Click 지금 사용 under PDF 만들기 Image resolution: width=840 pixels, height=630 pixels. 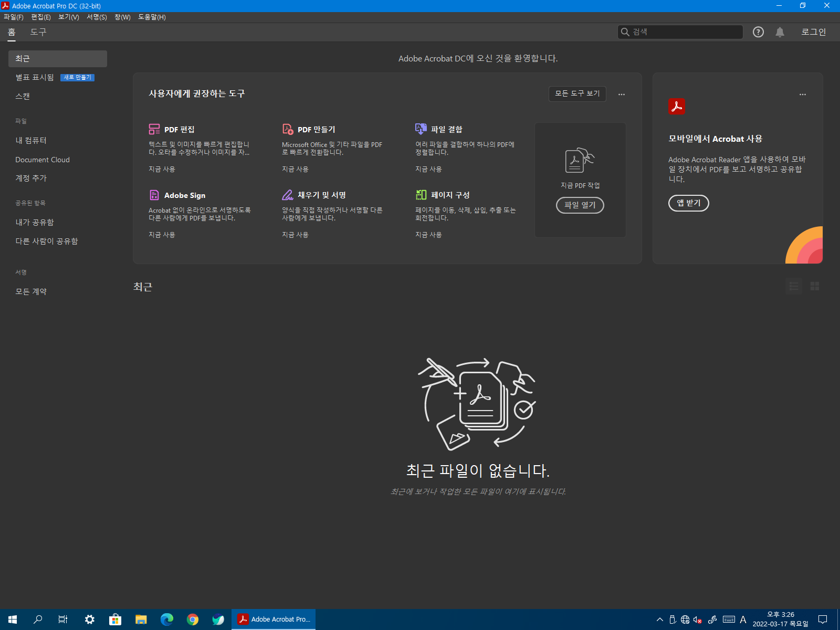[x=295, y=169]
